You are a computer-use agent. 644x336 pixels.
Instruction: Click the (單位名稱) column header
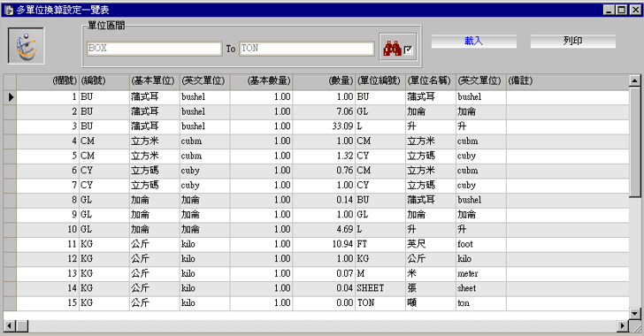430,81
